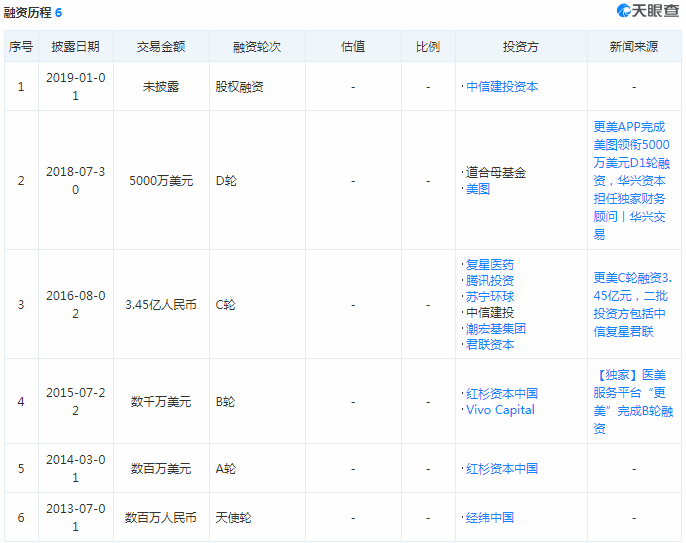The width and height of the screenshot is (686, 543).
Task: Open news link 更美C轮融资3.45亿元
Action: coord(633,305)
